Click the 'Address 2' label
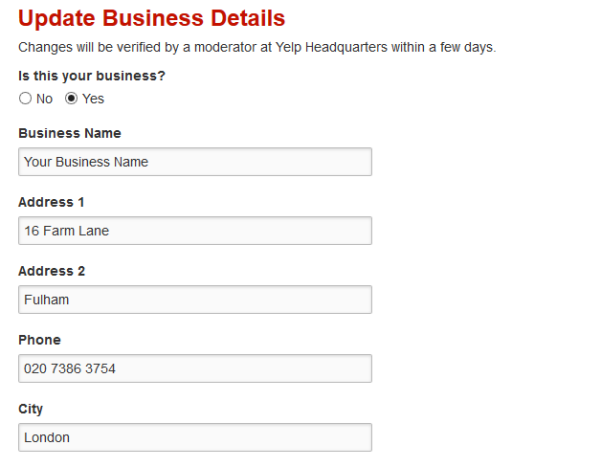 click(x=52, y=271)
